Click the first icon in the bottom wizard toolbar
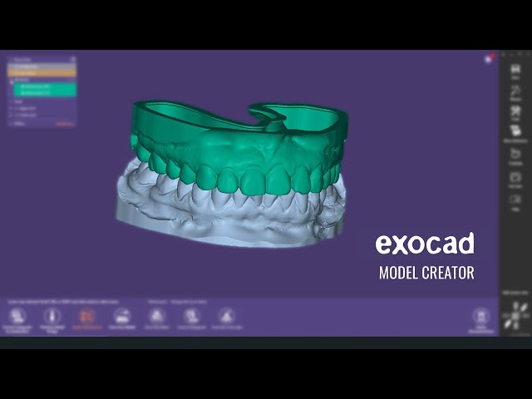This screenshot has height=399, width=532. tap(17, 316)
